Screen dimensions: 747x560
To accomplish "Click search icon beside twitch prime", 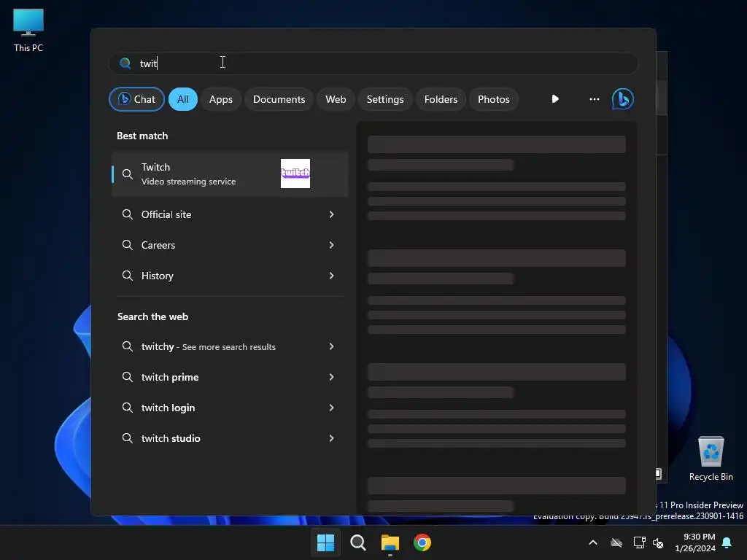I will point(127,377).
